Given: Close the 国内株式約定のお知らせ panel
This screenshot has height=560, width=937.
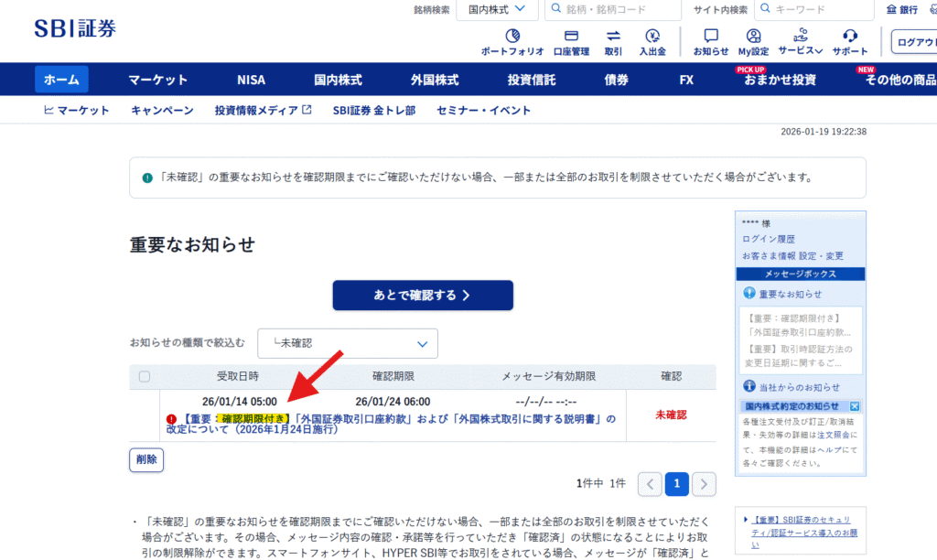Looking at the screenshot, I should [855, 405].
